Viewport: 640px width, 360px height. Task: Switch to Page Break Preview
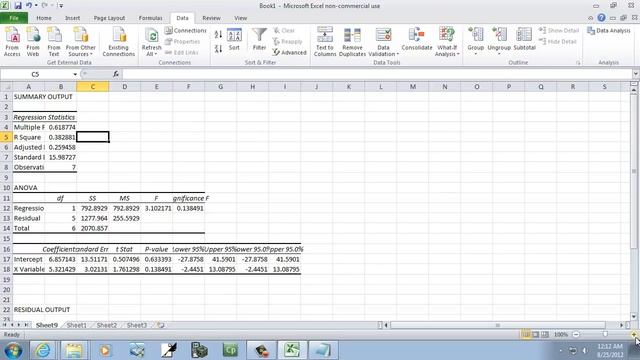[545, 335]
